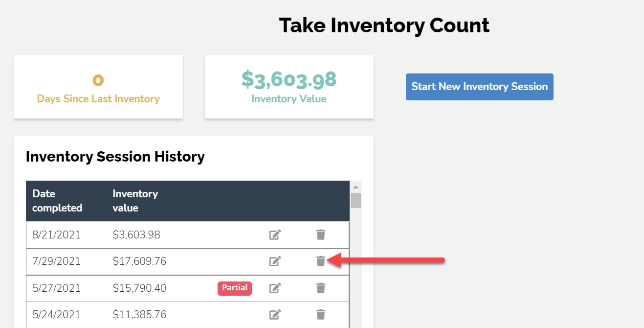Click the Take Inventory Count page title

point(384,25)
